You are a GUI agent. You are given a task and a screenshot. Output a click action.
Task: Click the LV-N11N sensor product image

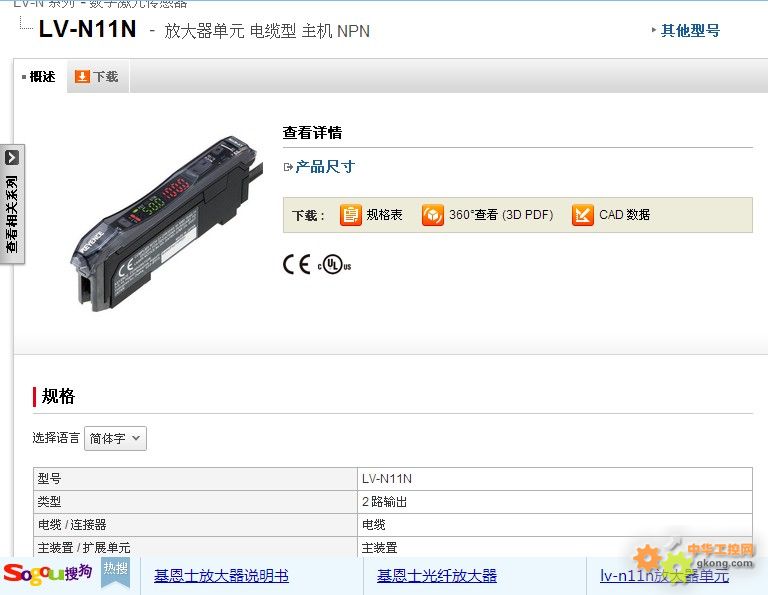click(x=166, y=223)
